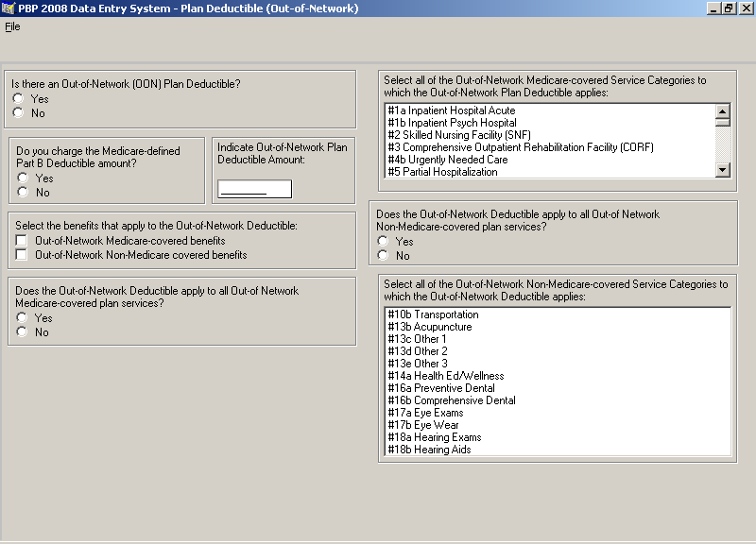The width and height of the screenshot is (756, 544).
Task: Select No for OON Plan Deductible
Action: click(x=18, y=112)
